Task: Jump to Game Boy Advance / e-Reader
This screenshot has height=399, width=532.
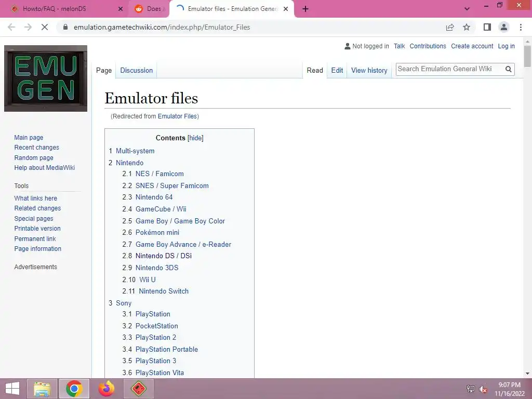Action: tap(183, 244)
